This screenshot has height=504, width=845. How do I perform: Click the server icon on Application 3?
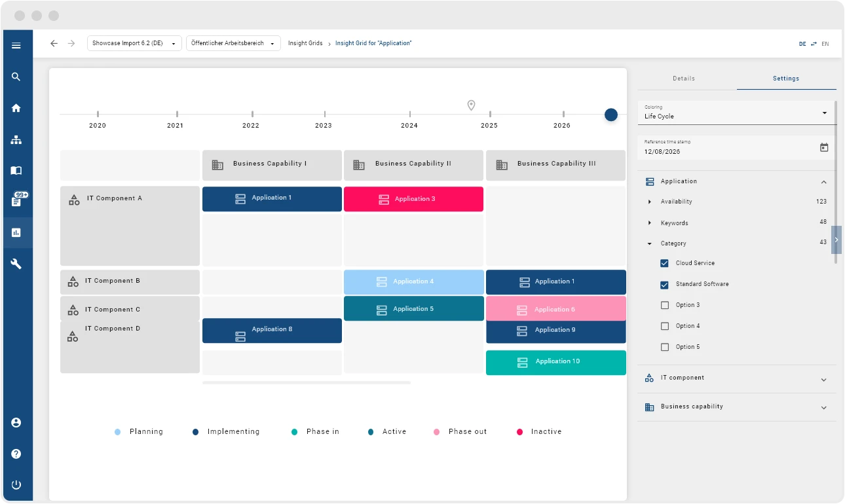[384, 200]
